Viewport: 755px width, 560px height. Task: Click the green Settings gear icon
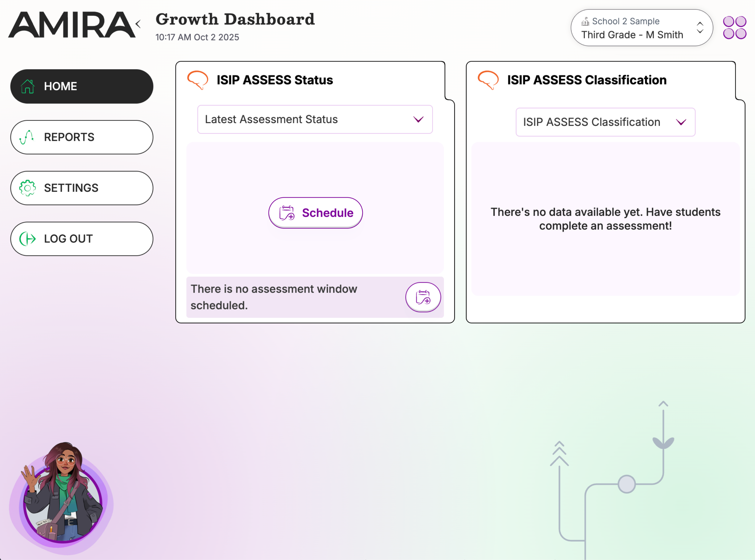[x=27, y=188]
